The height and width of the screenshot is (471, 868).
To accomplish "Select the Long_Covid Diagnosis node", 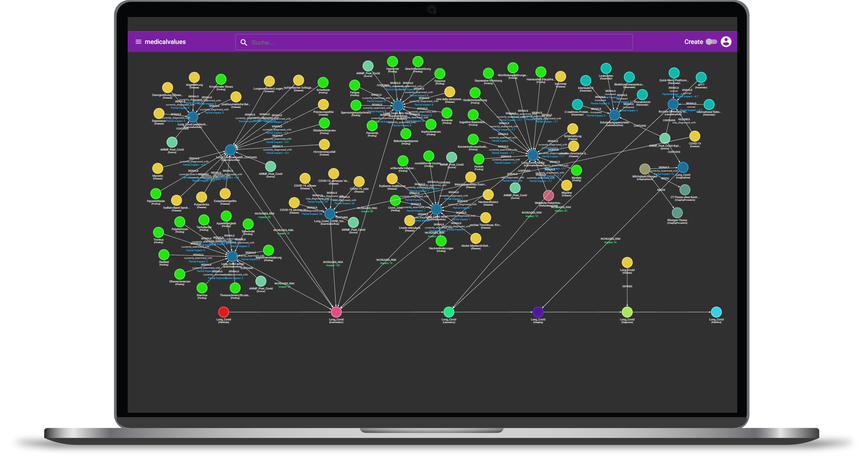I will tap(627, 312).
